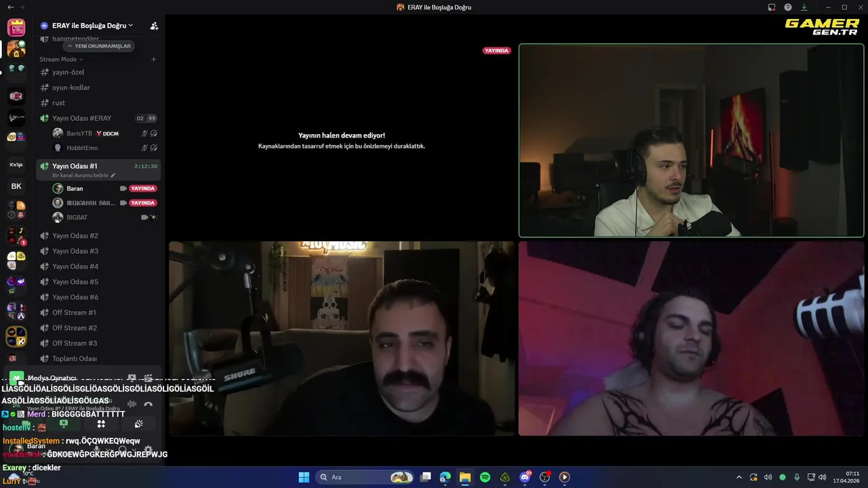
Task: Open user settings gear icon
Action: pos(148,449)
